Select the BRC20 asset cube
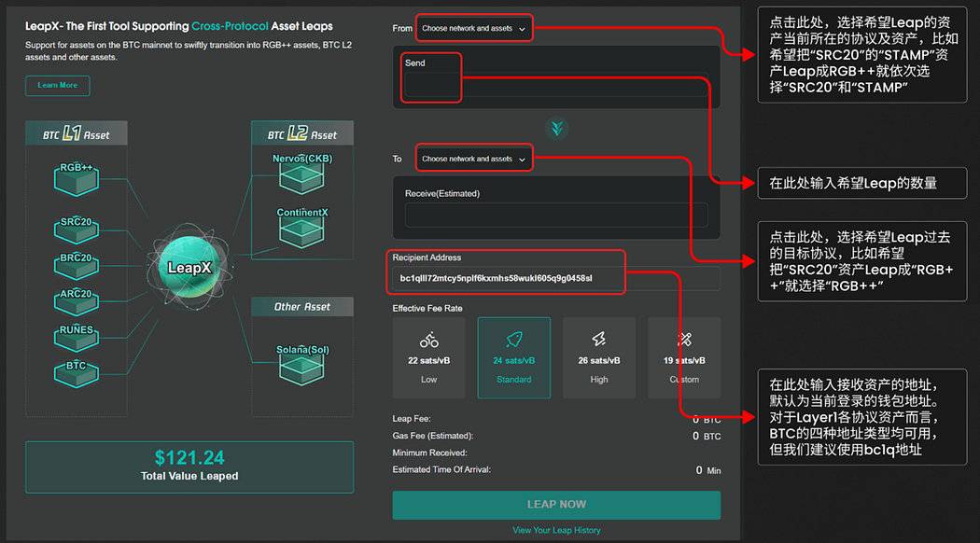980x543 pixels. tap(77, 266)
